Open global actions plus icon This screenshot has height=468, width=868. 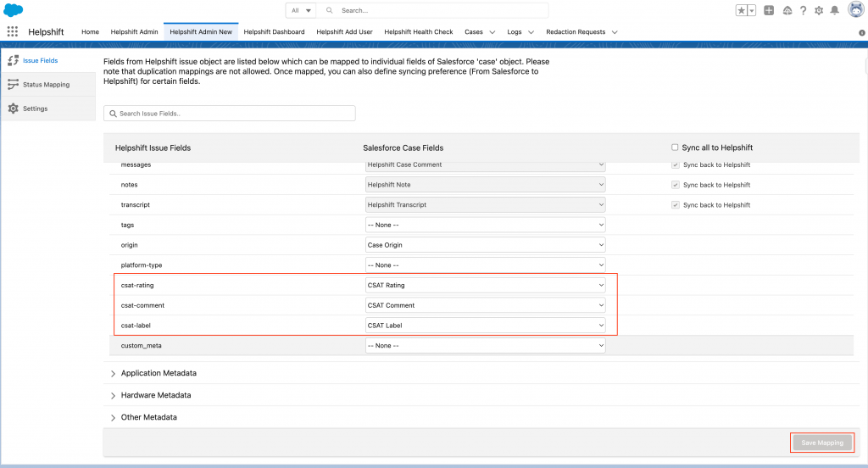[x=769, y=10]
